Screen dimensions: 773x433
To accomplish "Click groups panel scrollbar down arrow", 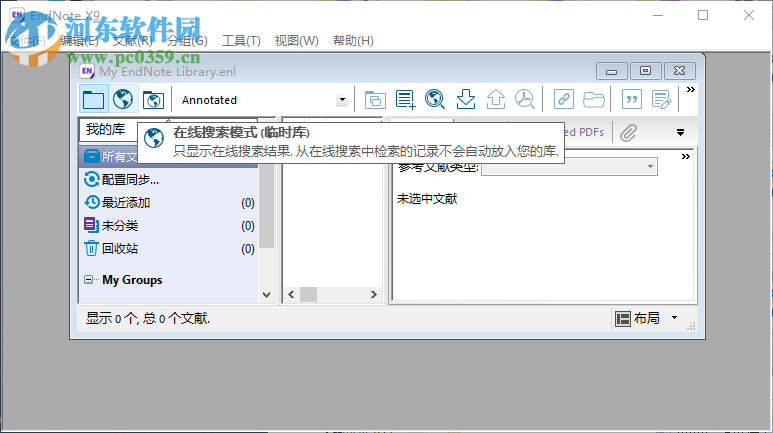I will 267,295.
